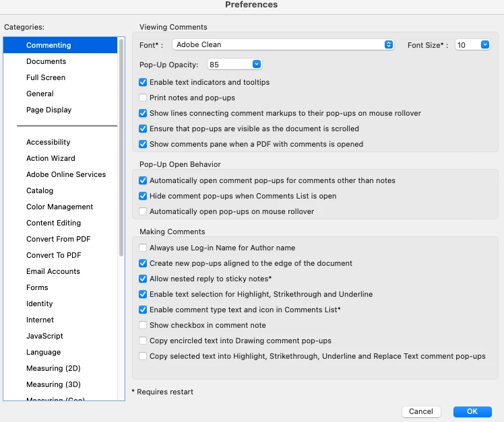Open the Font Size dropdown

coord(472,44)
